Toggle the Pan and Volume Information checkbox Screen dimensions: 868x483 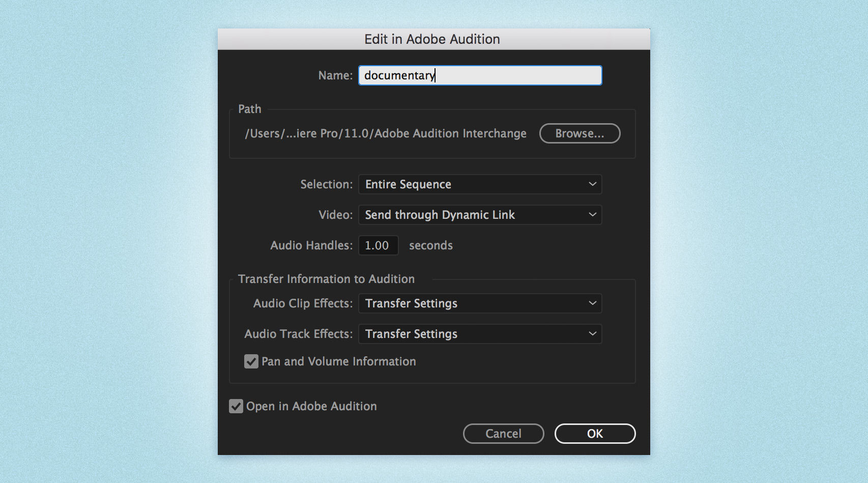(251, 361)
